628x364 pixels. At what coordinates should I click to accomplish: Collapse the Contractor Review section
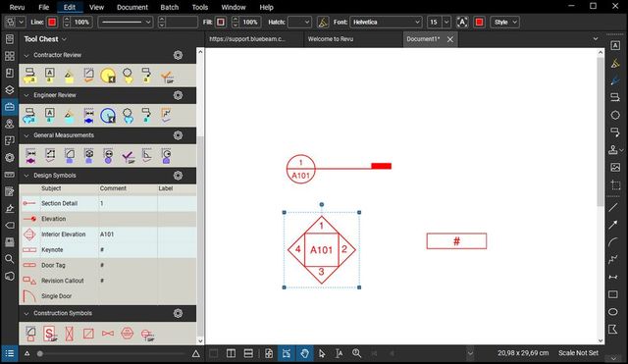[x=26, y=55]
